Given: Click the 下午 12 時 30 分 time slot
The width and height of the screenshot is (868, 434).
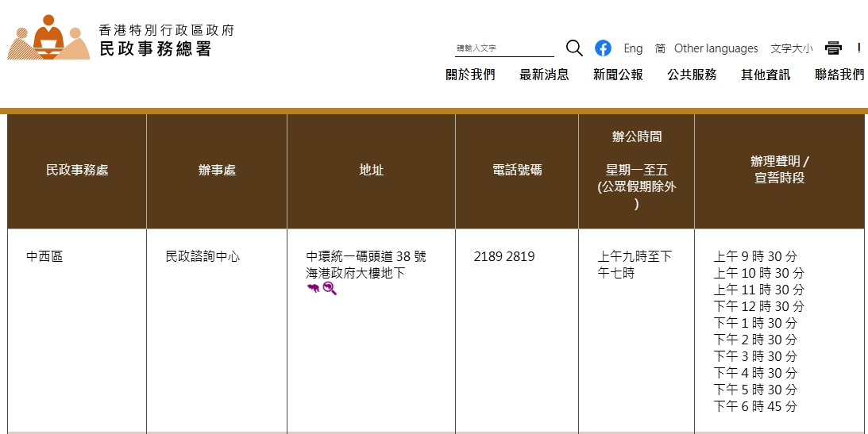Looking at the screenshot, I should (x=759, y=306).
